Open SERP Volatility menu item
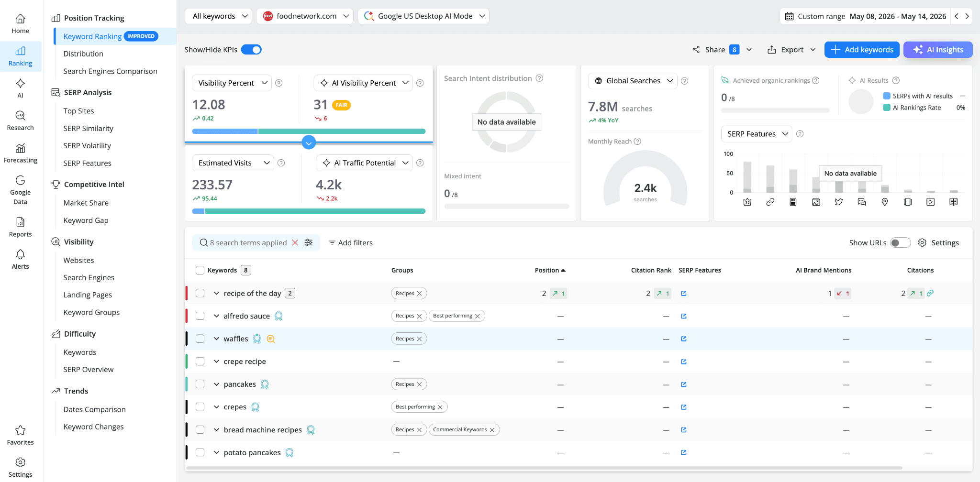Screen dimensions: 980x482 pyautogui.click(x=87, y=145)
